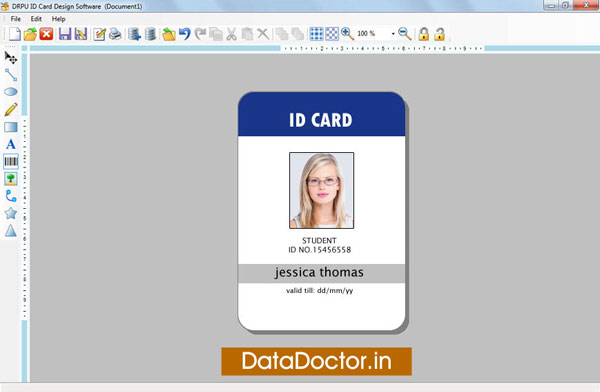Choose the Pencil tool
The width and height of the screenshot is (600, 392).
coord(11,109)
